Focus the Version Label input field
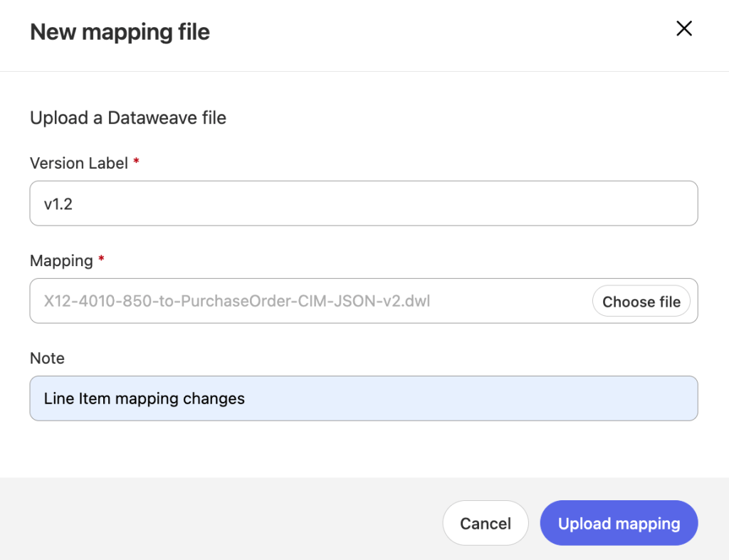Viewport: 729px width, 560px height. coord(363,204)
